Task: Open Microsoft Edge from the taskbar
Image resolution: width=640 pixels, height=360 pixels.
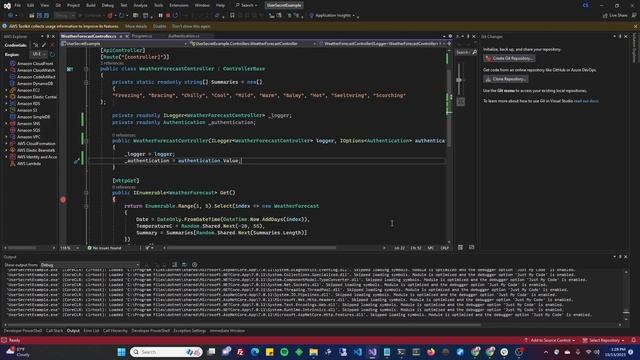Action: [x=255, y=352]
